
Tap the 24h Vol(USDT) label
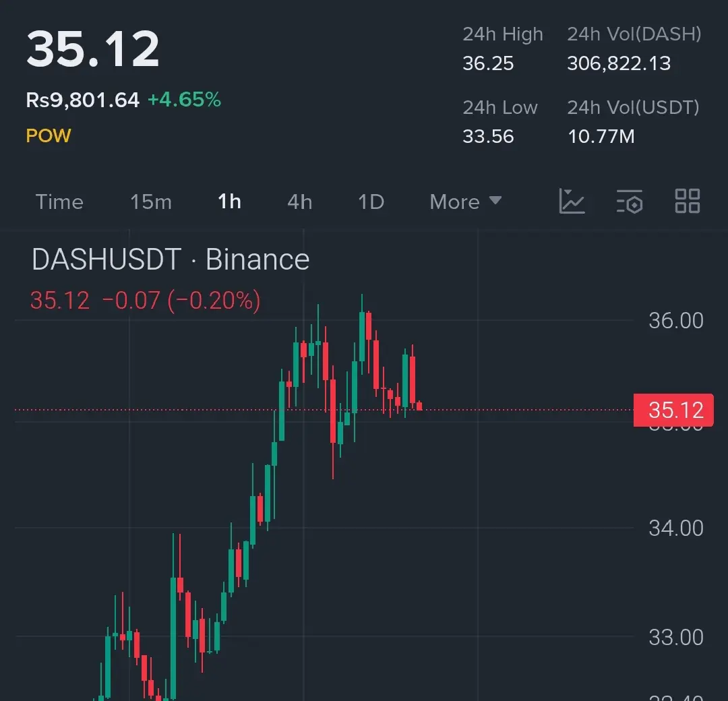click(633, 108)
